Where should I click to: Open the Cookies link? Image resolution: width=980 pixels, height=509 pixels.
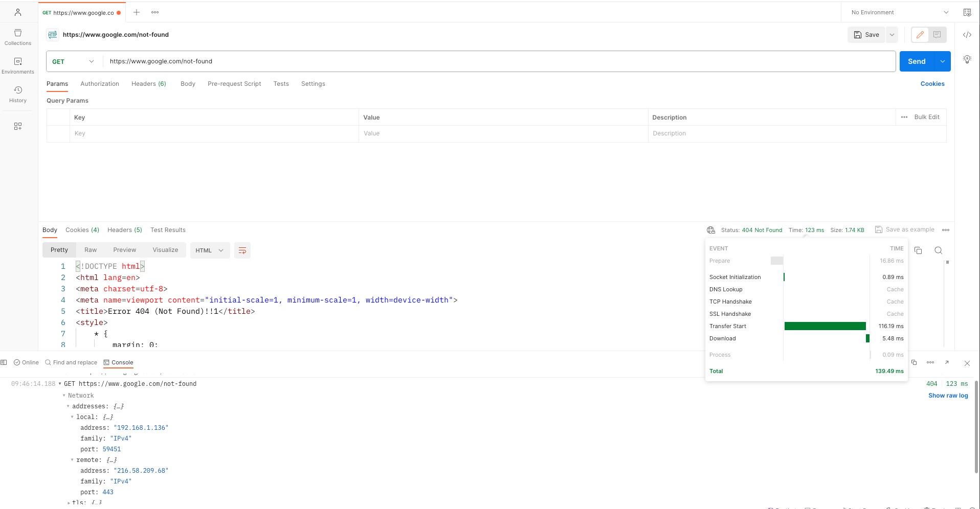pos(932,84)
